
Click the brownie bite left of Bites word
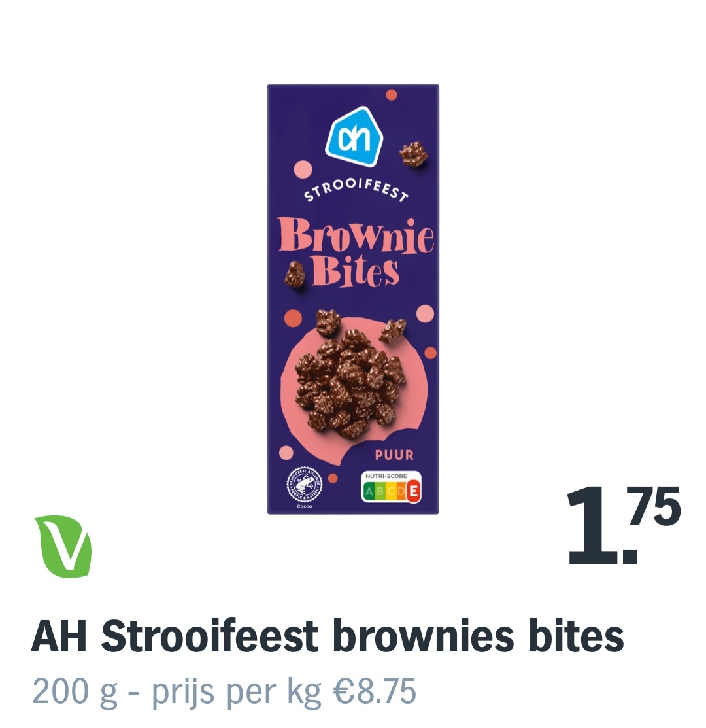(294, 274)
